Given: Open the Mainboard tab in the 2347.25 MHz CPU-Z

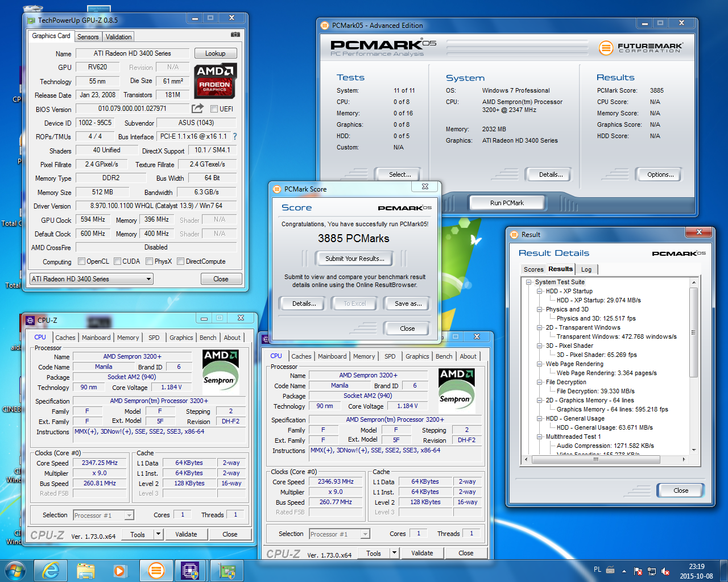Looking at the screenshot, I should click(96, 338).
